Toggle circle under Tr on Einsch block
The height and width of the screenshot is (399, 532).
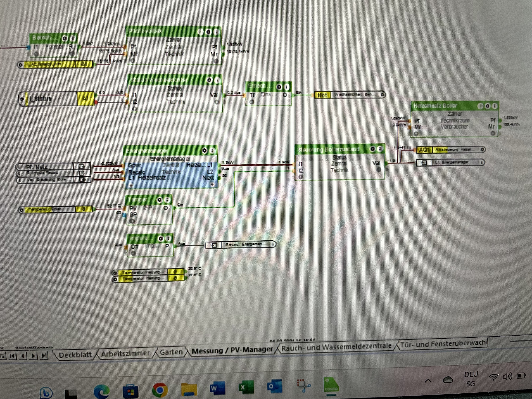point(252,102)
